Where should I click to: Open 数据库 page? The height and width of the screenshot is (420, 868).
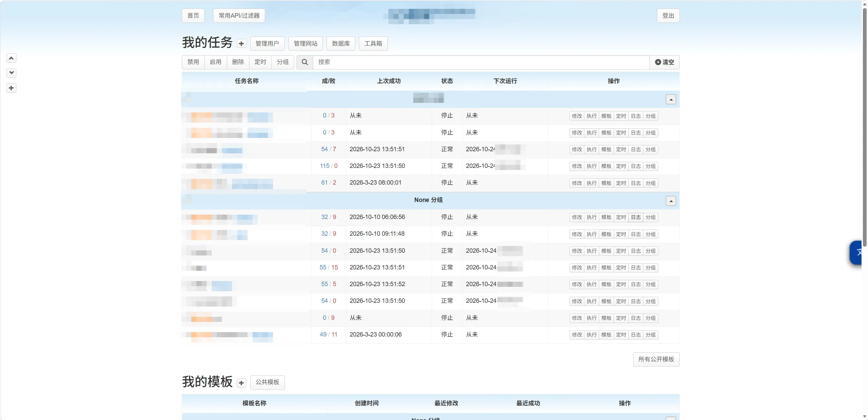(x=341, y=44)
